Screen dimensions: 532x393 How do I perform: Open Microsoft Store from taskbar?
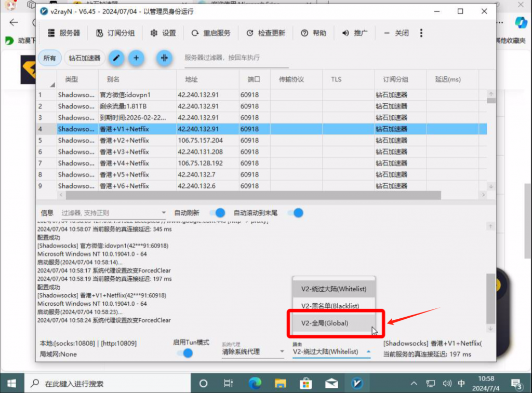[x=305, y=384]
